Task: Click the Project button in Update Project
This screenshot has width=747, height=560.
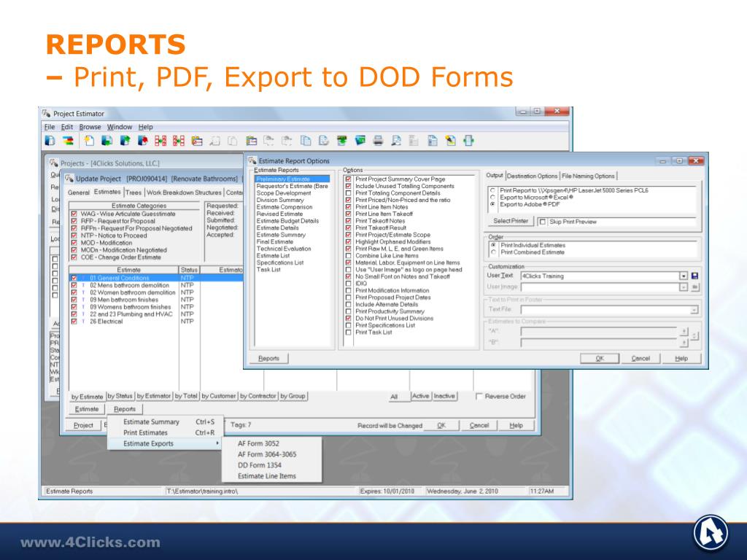Action: pyautogui.click(x=83, y=425)
